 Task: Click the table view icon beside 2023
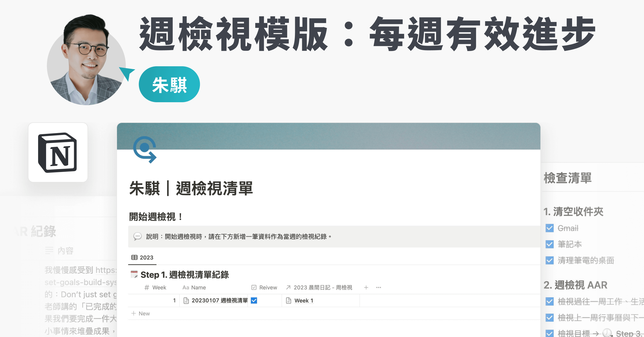click(x=135, y=257)
